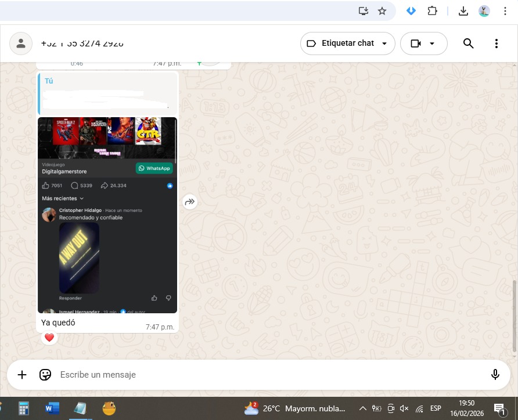This screenshot has height=420, width=518.
Task: Forward the image message
Action: (x=190, y=201)
